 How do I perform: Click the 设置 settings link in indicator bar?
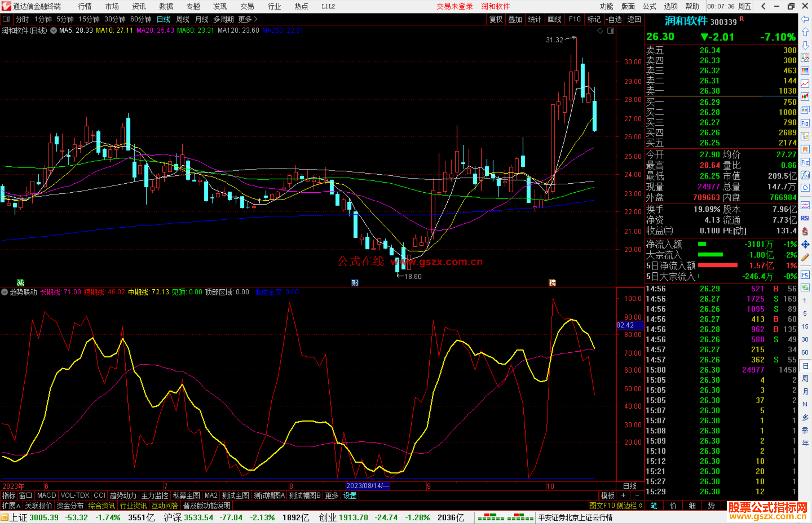point(350,495)
